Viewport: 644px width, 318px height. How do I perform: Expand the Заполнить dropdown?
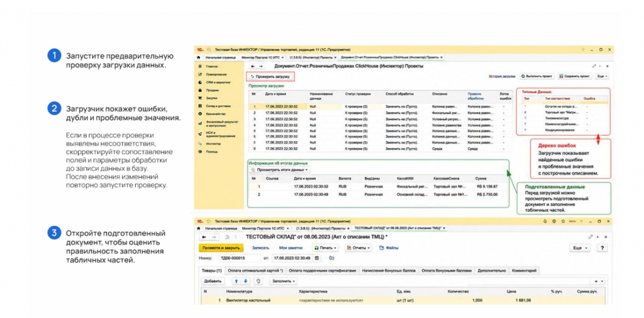tap(284, 281)
